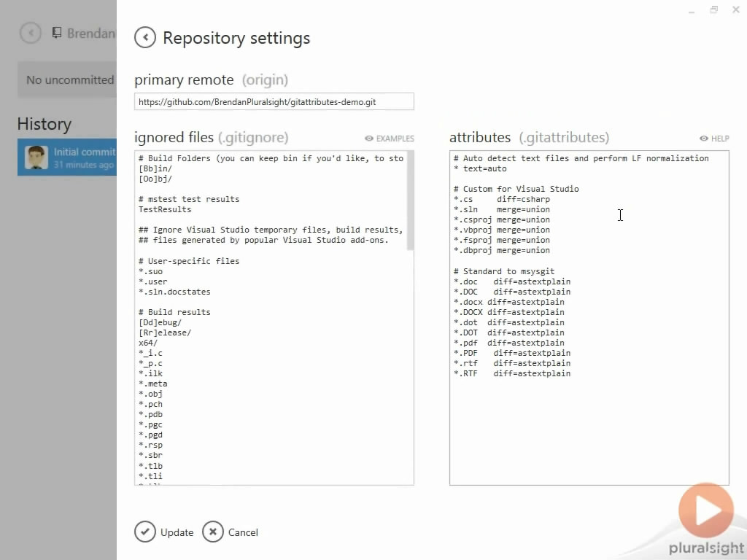Screen dimensions: 747x560
Task: Click the back arrow beside Repository settings
Action: (x=145, y=37)
